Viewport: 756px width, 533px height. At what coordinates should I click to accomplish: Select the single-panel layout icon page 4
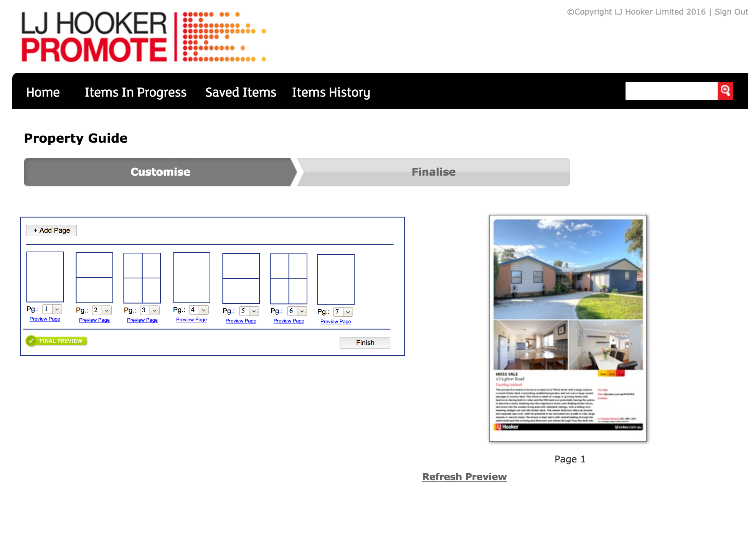[190, 278]
